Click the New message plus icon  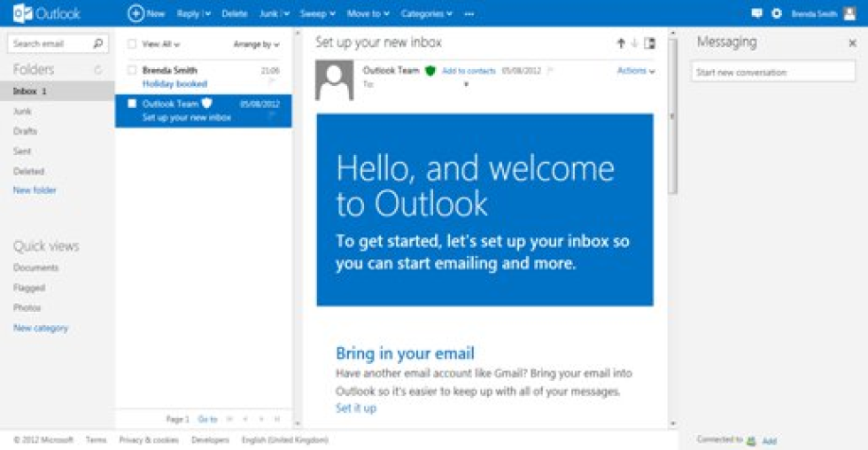click(136, 13)
